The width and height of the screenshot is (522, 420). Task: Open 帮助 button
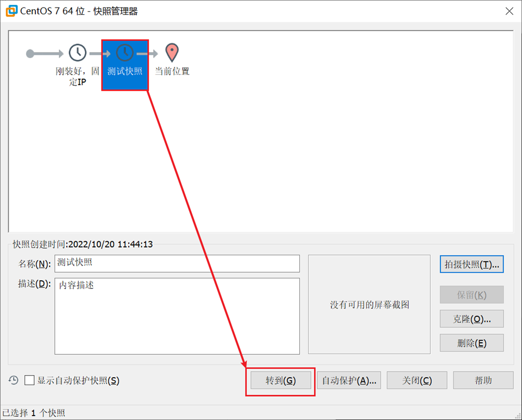(x=483, y=380)
